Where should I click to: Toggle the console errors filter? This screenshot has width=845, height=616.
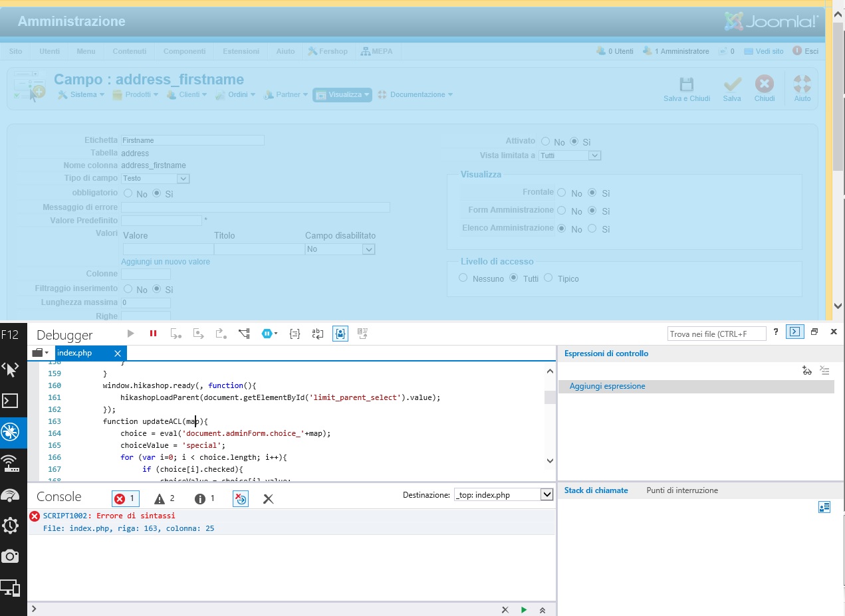pyautogui.click(x=126, y=498)
